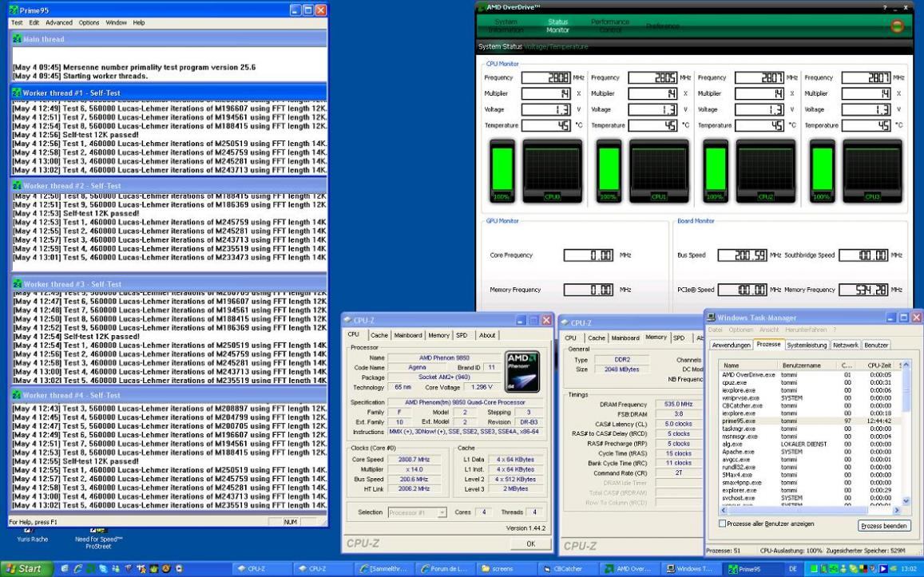Switch to the Systemleistung tab in Task Manager
The height and width of the screenshot is (577, 924).
point(807,345)
